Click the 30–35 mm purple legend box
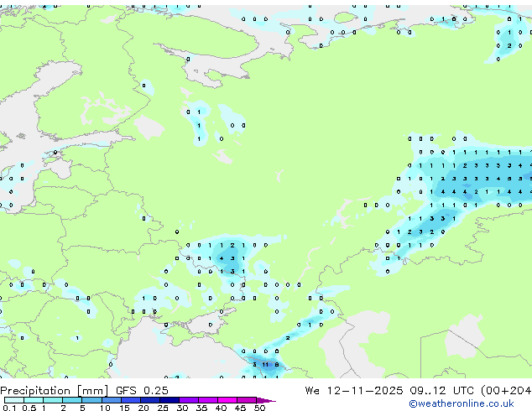 (188, 400)
